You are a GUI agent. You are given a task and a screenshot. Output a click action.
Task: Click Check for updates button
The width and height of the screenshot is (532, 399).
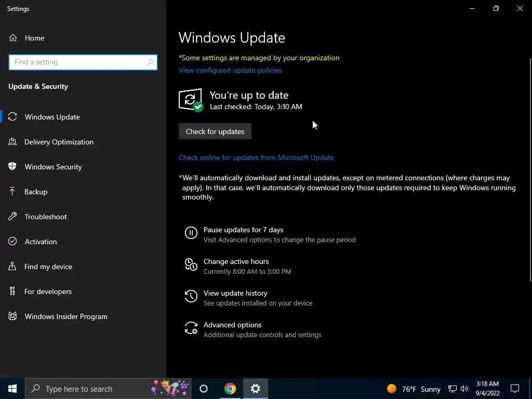[x=215, y=131]
